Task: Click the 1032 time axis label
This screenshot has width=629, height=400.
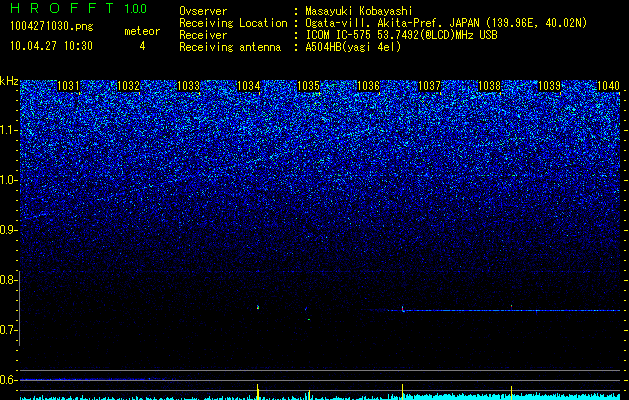Action: (x=128, y=86)
